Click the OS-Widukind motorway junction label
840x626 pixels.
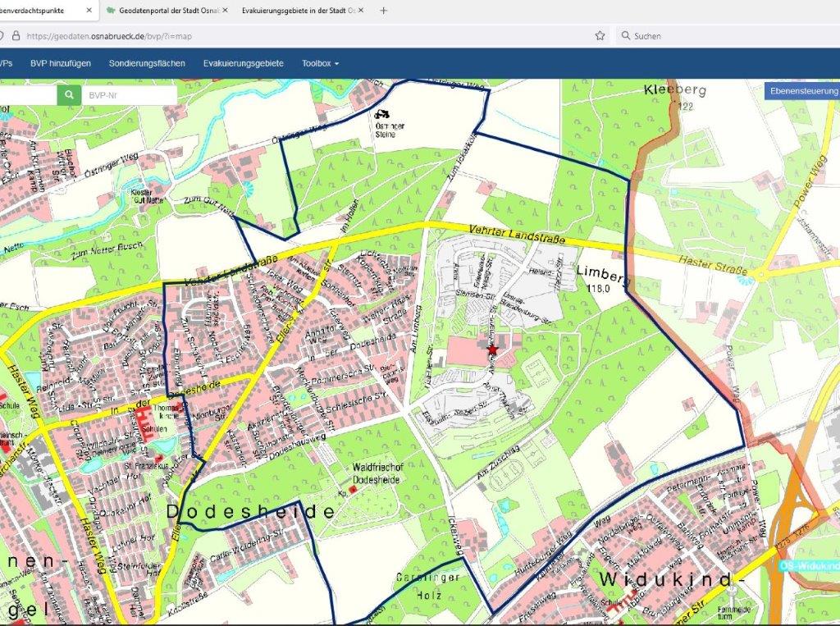[810, 566]
